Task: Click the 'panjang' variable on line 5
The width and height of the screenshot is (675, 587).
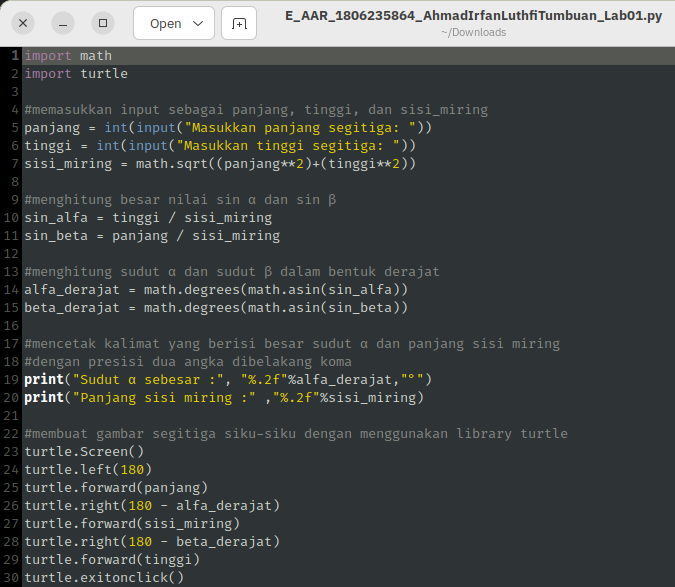Action: click(x=52, y=128)
